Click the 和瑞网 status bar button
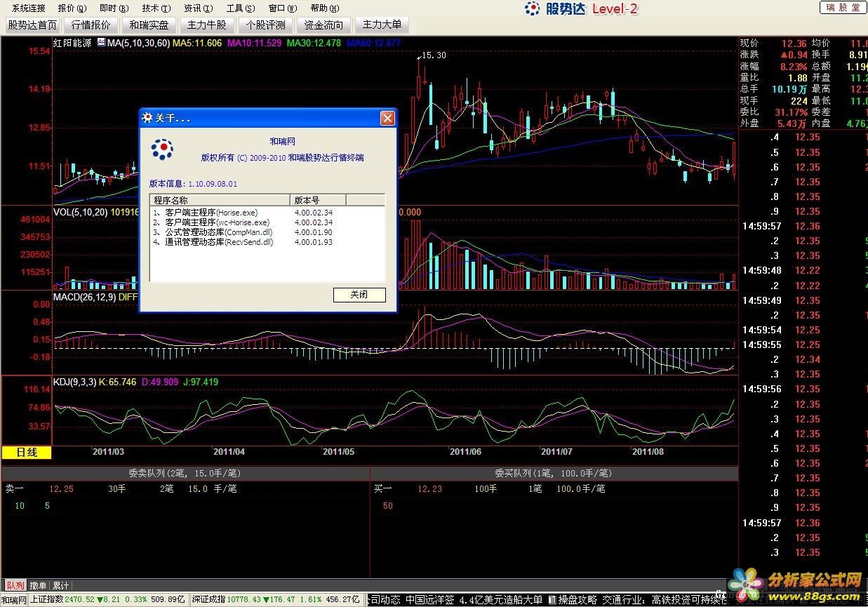Image resolution: width=868 pixels, height=607 pixels. point(13,600)
